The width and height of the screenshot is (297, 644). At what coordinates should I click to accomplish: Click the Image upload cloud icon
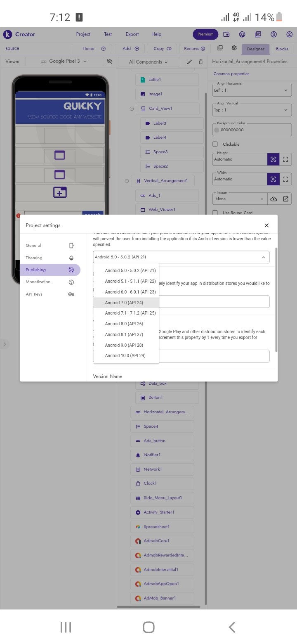coord(273,199)
